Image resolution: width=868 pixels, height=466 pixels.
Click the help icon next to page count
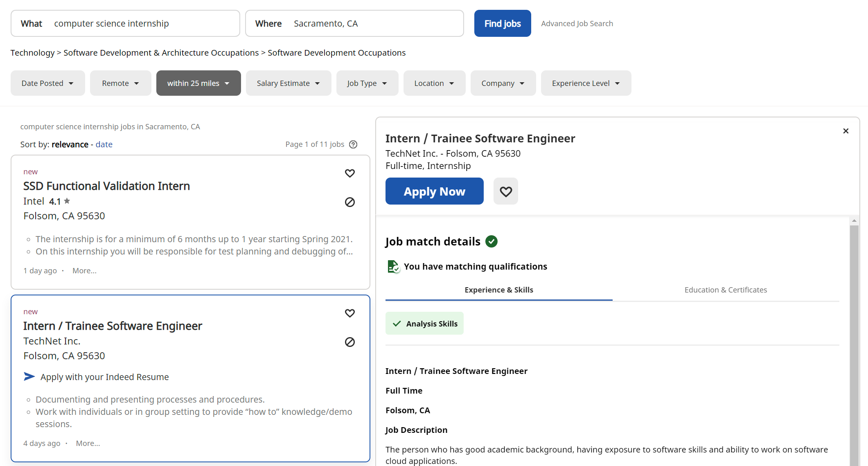[353, 144]
